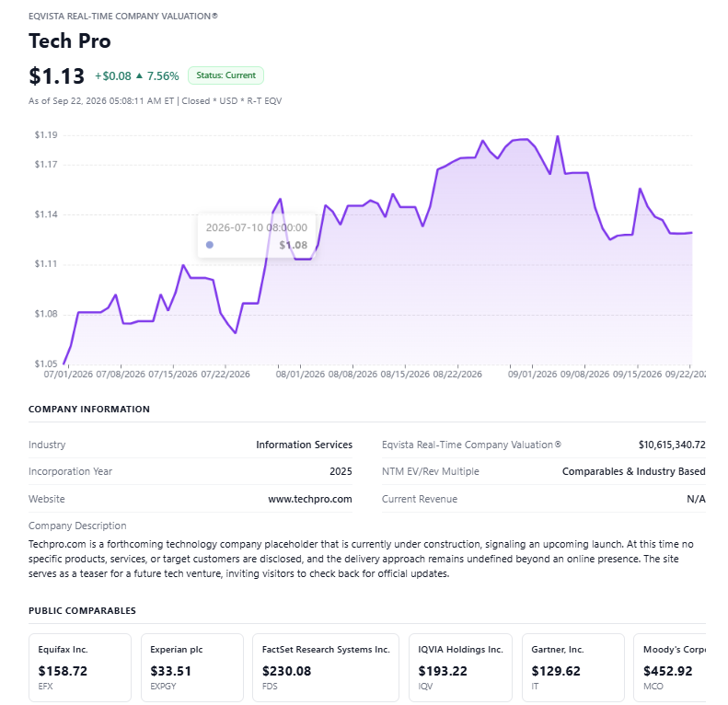Click the $10,615,340.72 valuation figure
This screenshot has width=728, height=705.
[672, 445]
